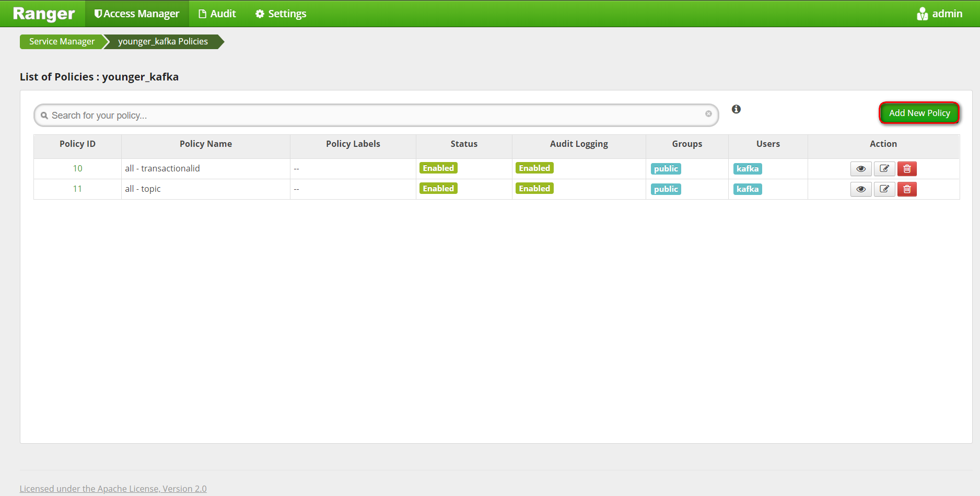
Task: Clear the search box using the x icon
Action: (708, 114)
